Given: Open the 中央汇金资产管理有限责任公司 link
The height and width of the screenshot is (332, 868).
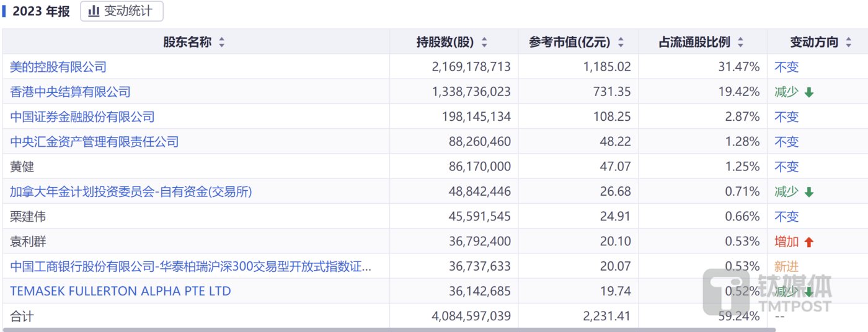Looking at the screenshot, I should point(94,142).
